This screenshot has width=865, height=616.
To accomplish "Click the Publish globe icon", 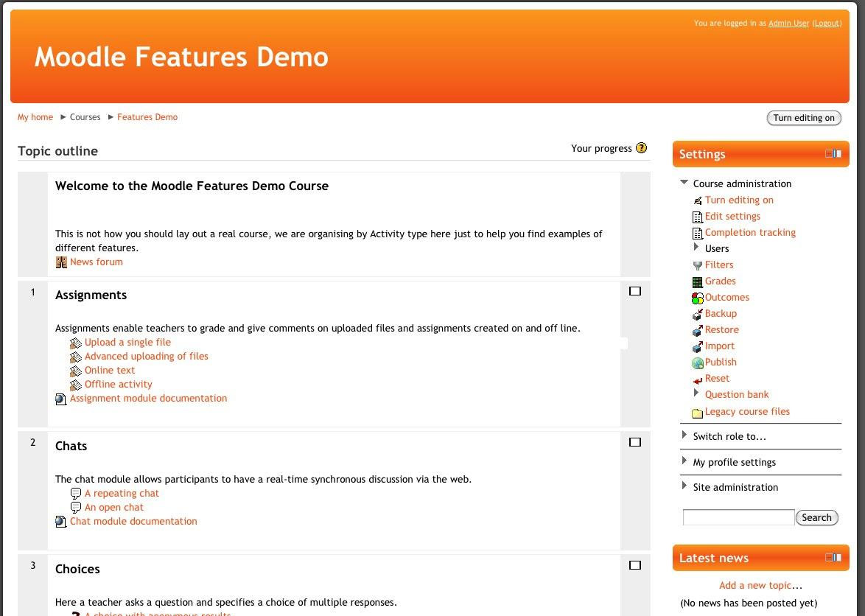I will (x=697, y=363).
